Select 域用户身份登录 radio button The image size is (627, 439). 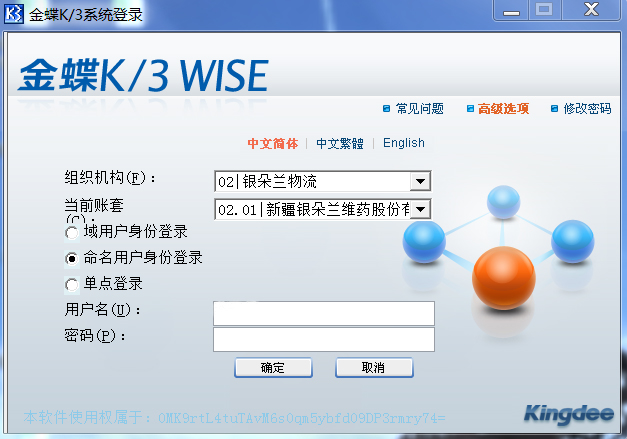coord(72,233)
